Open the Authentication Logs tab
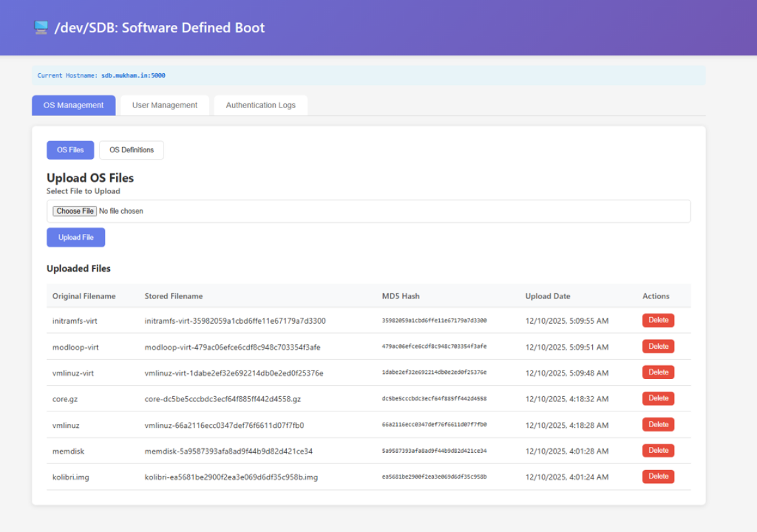The height and width of the screenshot is (532, 757). click(260, 105)
